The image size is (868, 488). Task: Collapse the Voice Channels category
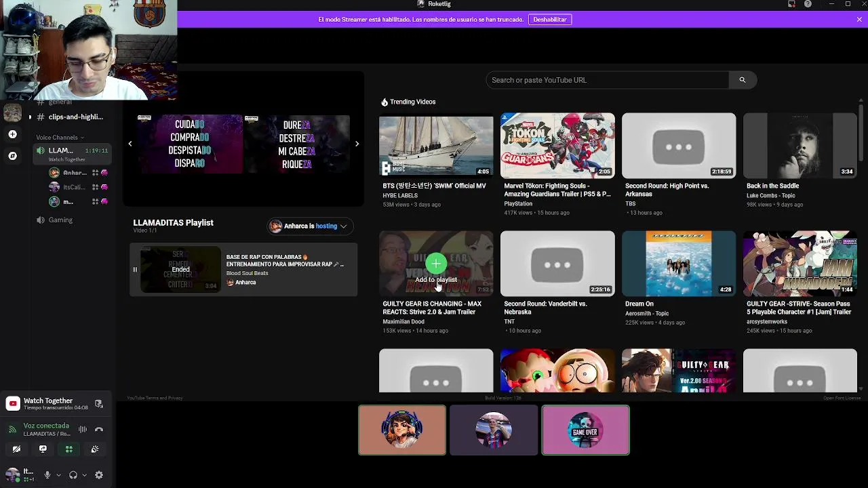(60, 138)
